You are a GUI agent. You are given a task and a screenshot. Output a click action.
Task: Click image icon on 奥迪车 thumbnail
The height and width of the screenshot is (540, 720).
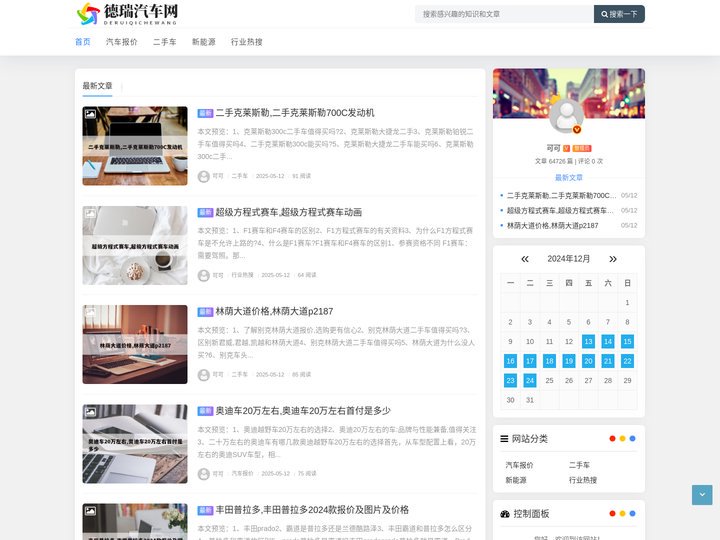pyautogui.click(x=90, y=411)
